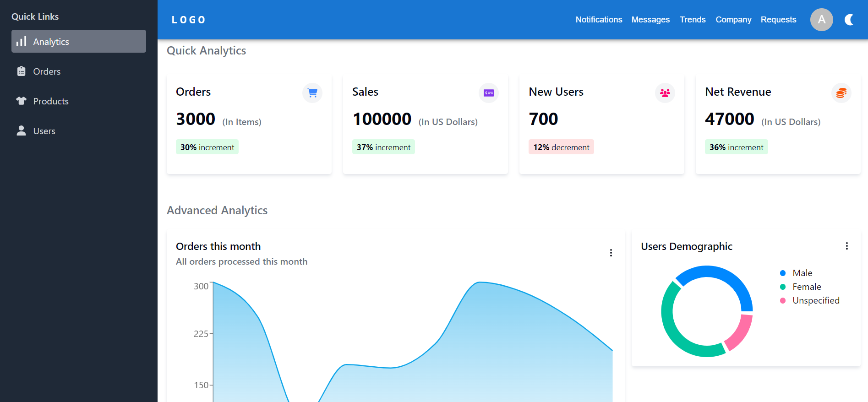Click the Orders clipboard icon in sidebar

pyautogui.click(x=21, y=71)
